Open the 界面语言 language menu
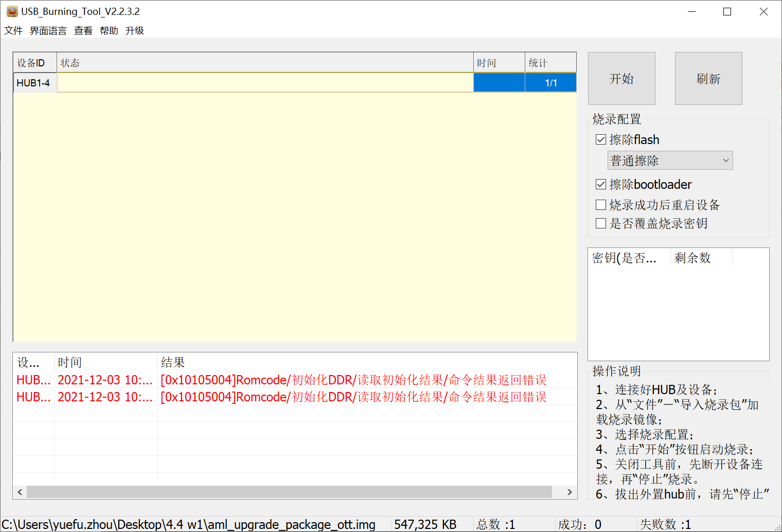 pyautogui.click(x=48, y=30)
